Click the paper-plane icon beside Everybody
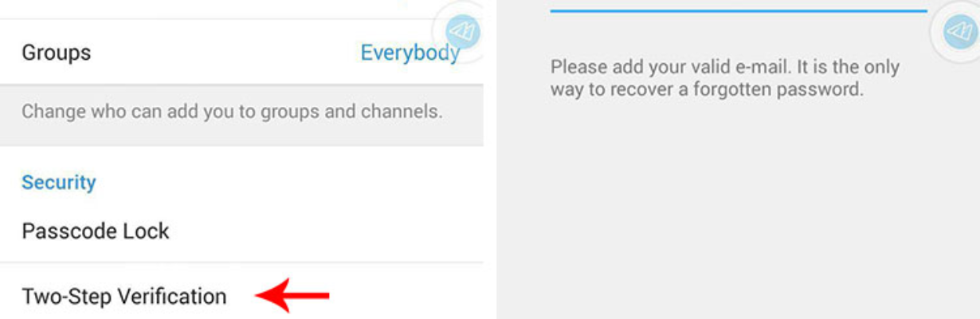Screen dimensions: 980x319 (462, 32)
